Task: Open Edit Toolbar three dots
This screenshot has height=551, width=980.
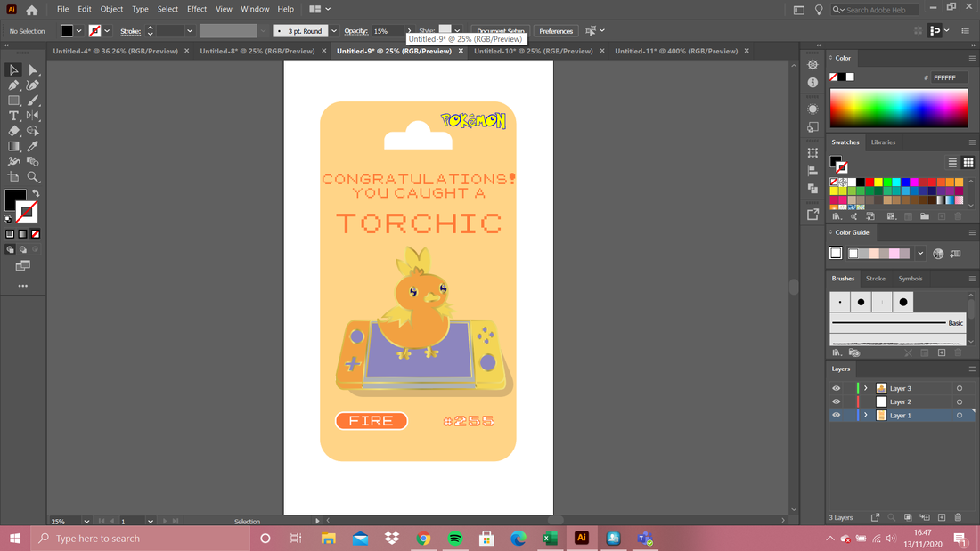Action: pyautogui.click(x=23, y=286)
